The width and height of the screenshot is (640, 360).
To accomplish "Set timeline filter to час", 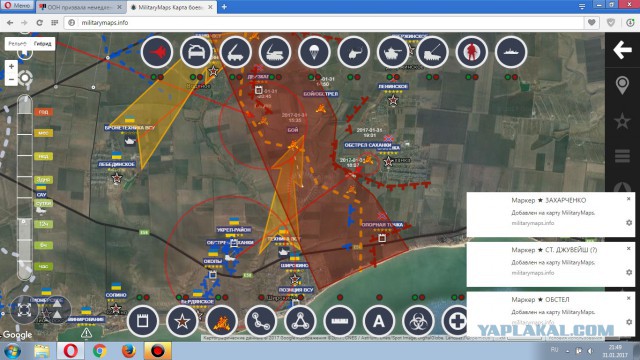I will pyautogui.click(x=43, y=267).
